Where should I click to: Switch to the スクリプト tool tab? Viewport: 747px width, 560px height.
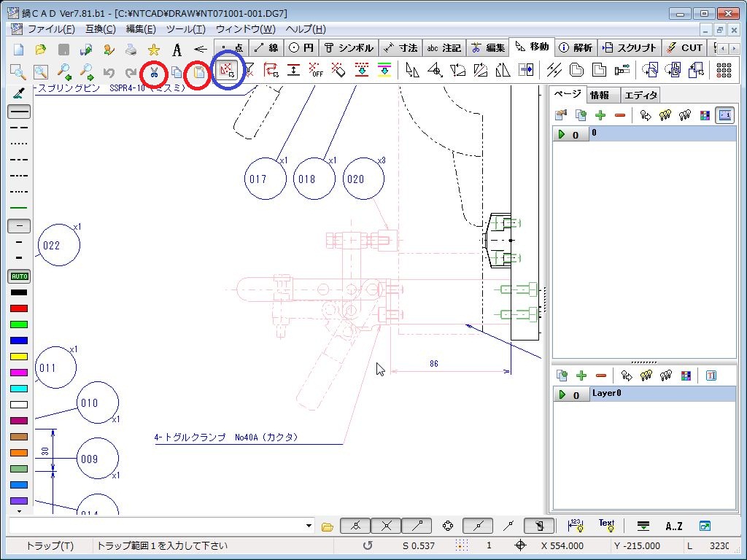(629, 47)
